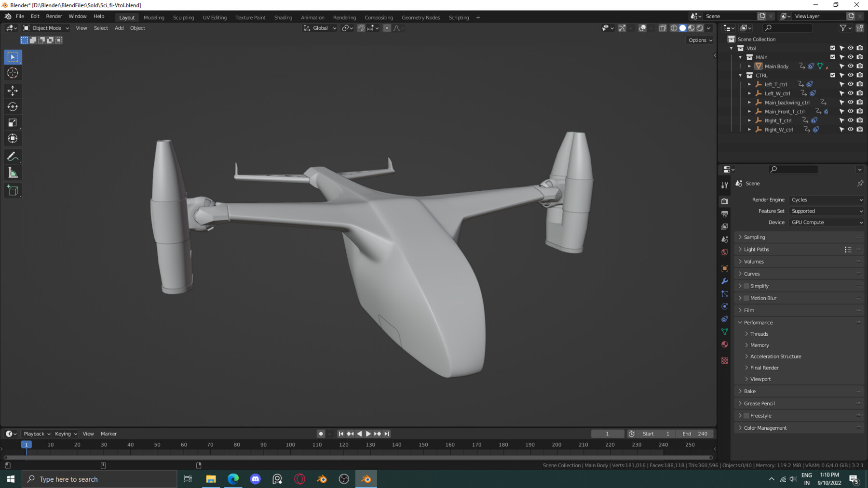Open Render Properties with the camera icon

click(724, 202)
